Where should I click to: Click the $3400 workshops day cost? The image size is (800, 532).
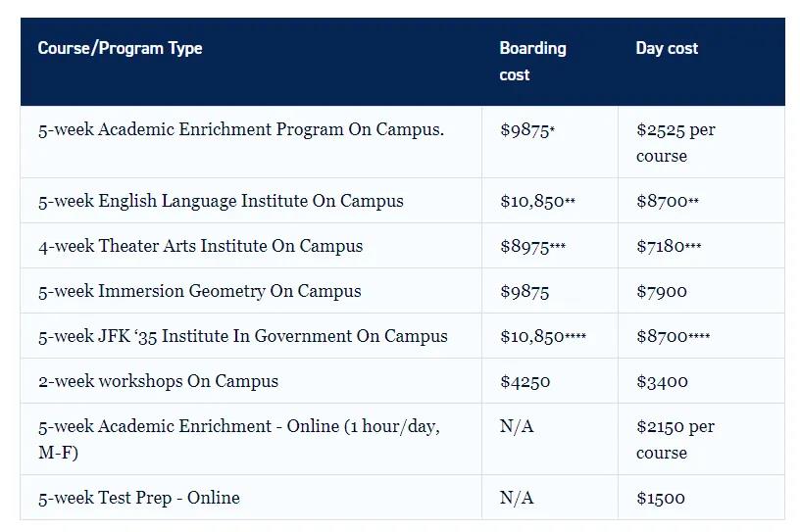662,381
